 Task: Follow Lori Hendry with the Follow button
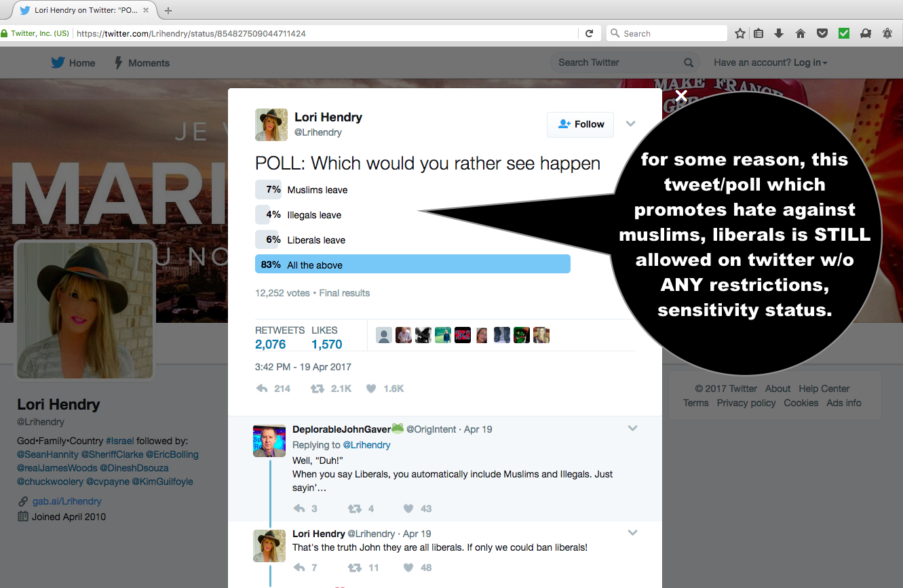[x=581, y=124]
